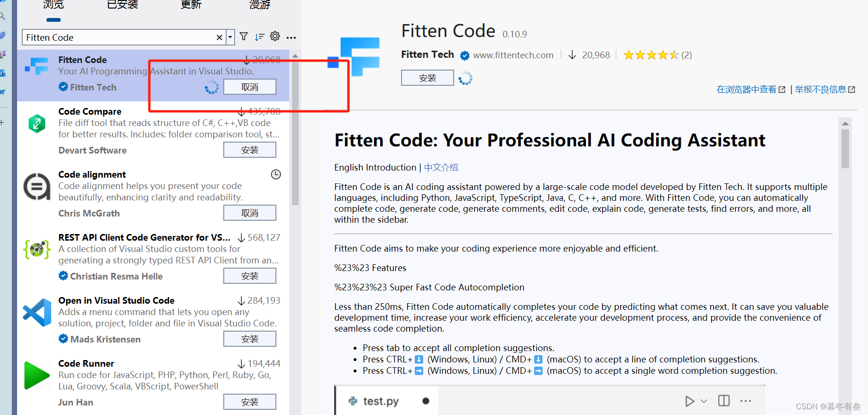Viewport: 868px width, 415px height.
Task: Open the search box dropdown arrow
Action: [x=230, y=37]
